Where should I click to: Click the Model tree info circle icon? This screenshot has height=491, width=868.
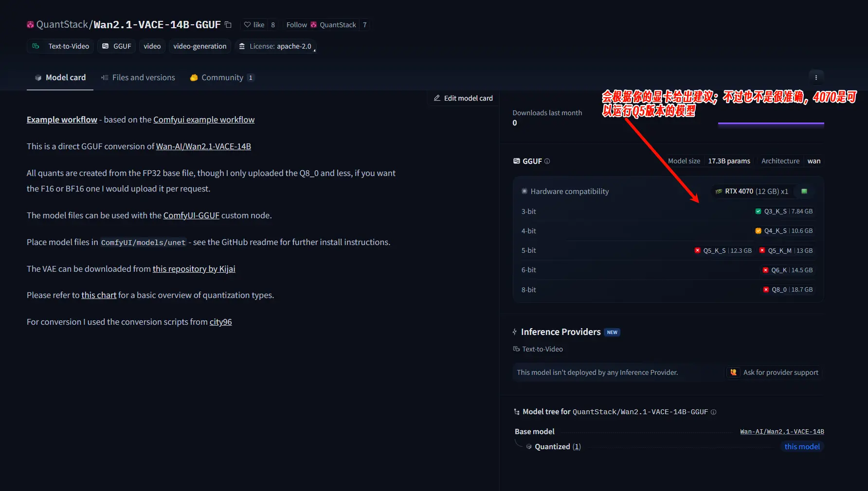click(x=713, y=412)
